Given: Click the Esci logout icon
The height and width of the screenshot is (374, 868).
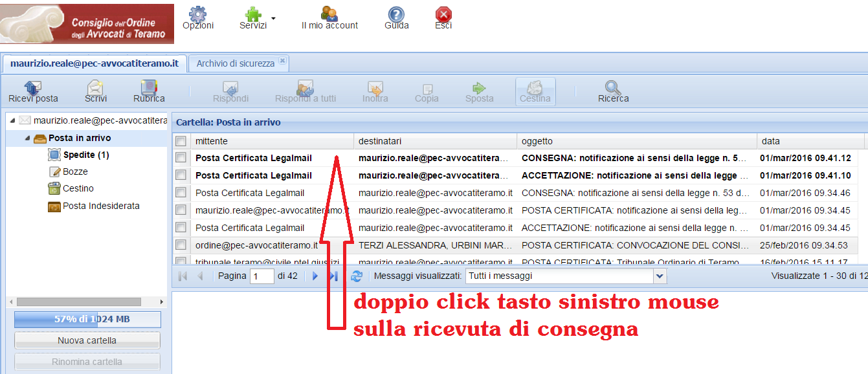Looking at the screenshot, I should 443,15.
